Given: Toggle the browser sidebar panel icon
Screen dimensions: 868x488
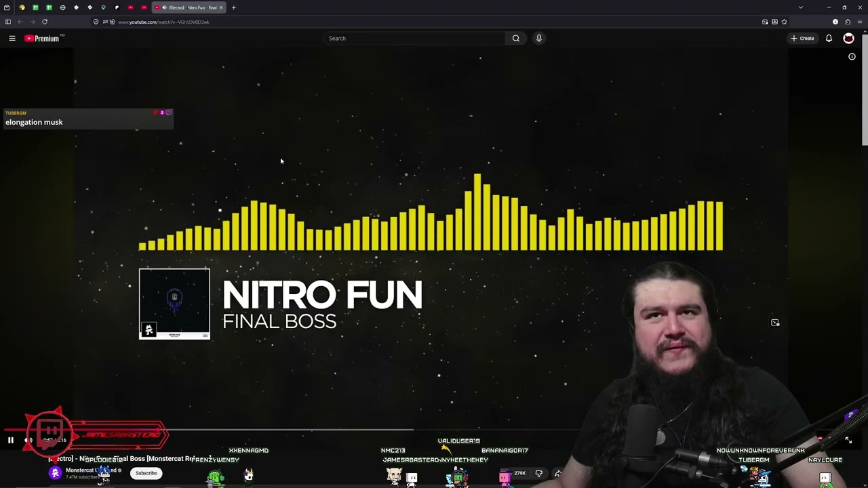Looking at the screenshot, I should pyautogui.click(x=7, y=22).
